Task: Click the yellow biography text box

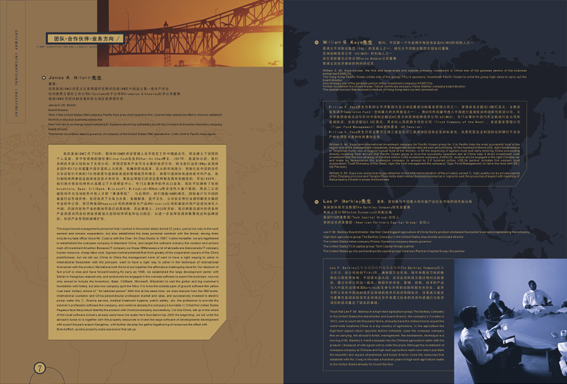Action: [137, 242]
